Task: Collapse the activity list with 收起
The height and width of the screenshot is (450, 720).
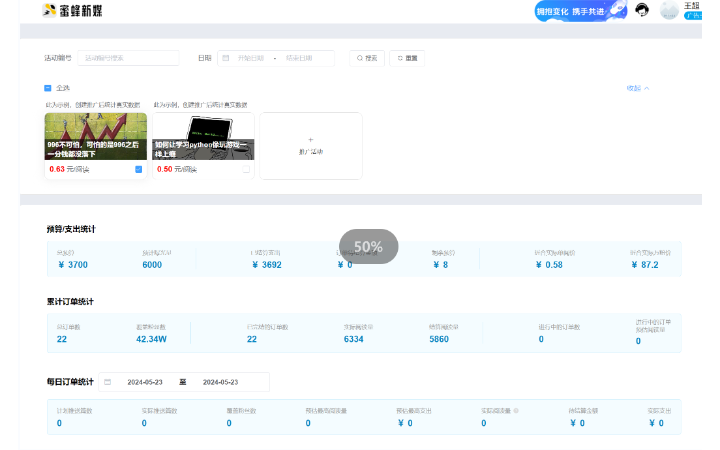Action: pos(637,88)
